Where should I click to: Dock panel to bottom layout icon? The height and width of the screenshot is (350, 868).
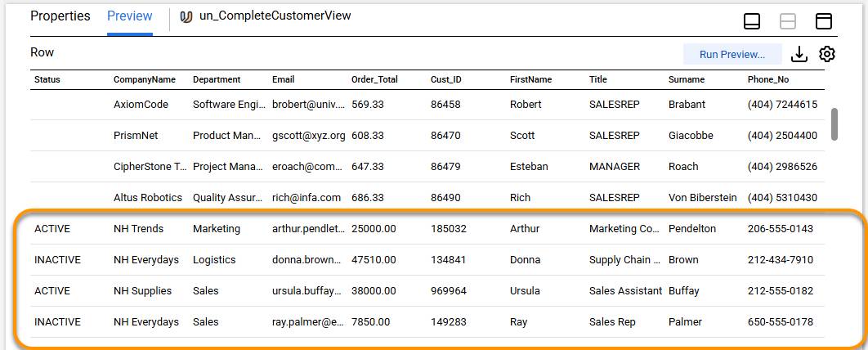click(x=751, y=21)
